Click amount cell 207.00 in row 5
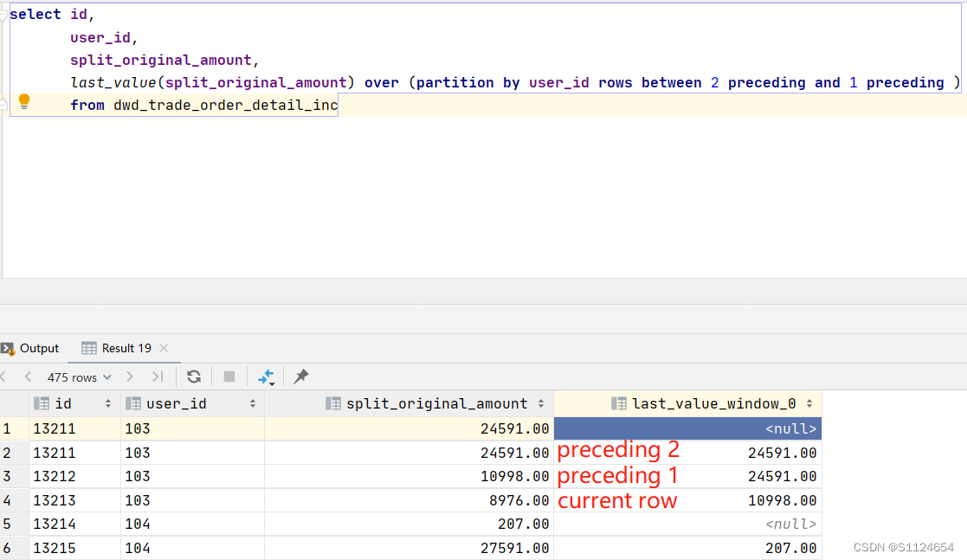The height and width of the screenshot is (560, 967). point(409,525)
